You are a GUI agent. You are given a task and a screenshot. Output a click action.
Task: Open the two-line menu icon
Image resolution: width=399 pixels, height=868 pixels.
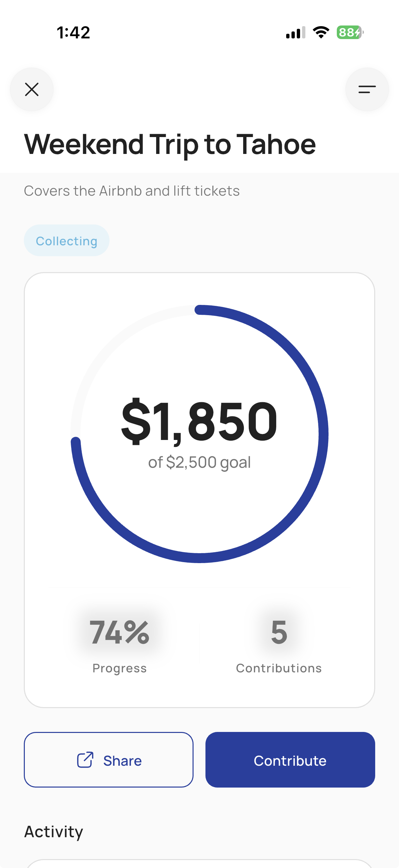pos(367,89)
